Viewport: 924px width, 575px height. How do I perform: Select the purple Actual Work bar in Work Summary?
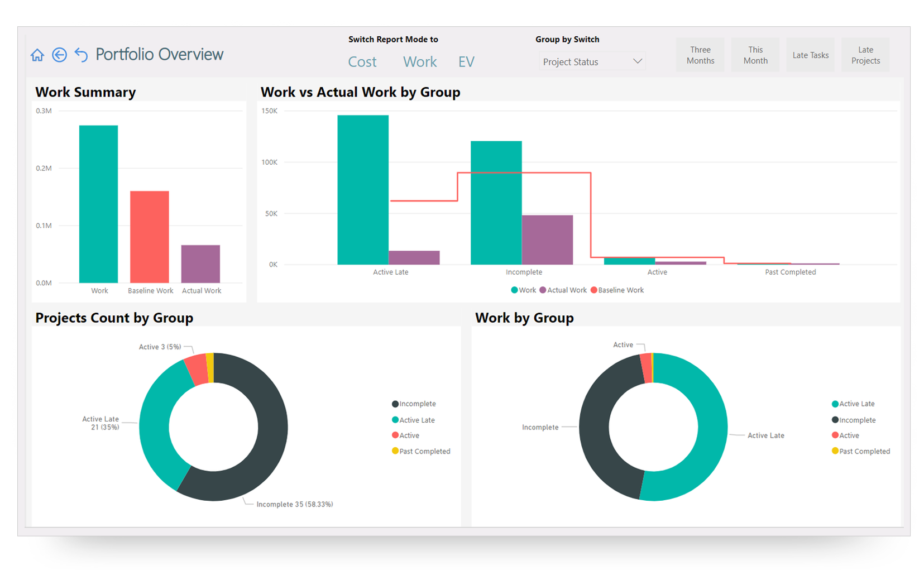[200, 263]
